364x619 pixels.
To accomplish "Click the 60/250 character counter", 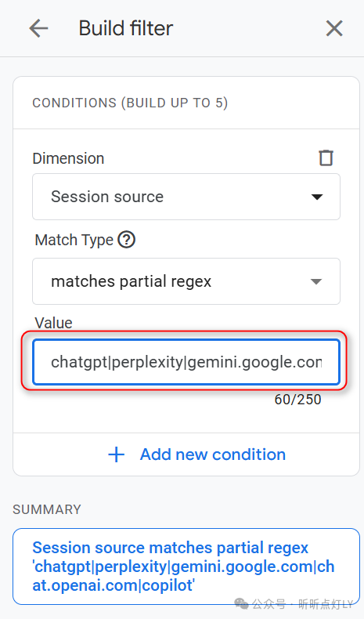I will [297, 400].
